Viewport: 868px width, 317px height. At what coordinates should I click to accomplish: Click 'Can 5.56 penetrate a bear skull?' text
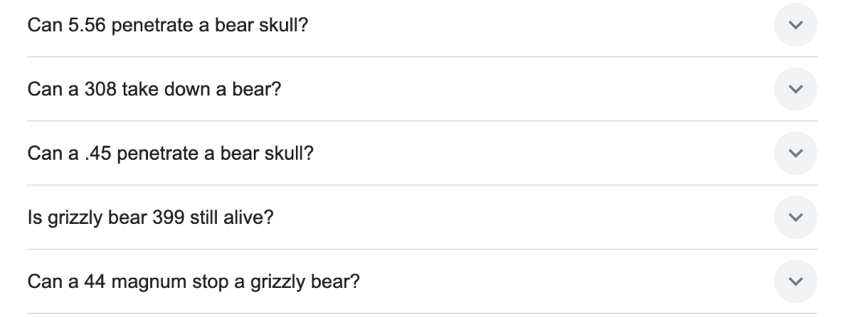[168, 26]
